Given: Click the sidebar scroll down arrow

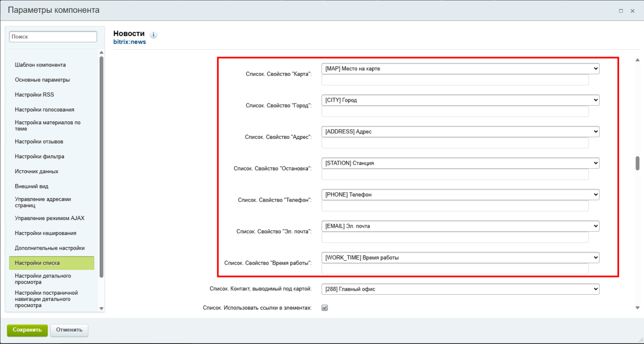Looking at the screenshot, I should 101,308.
